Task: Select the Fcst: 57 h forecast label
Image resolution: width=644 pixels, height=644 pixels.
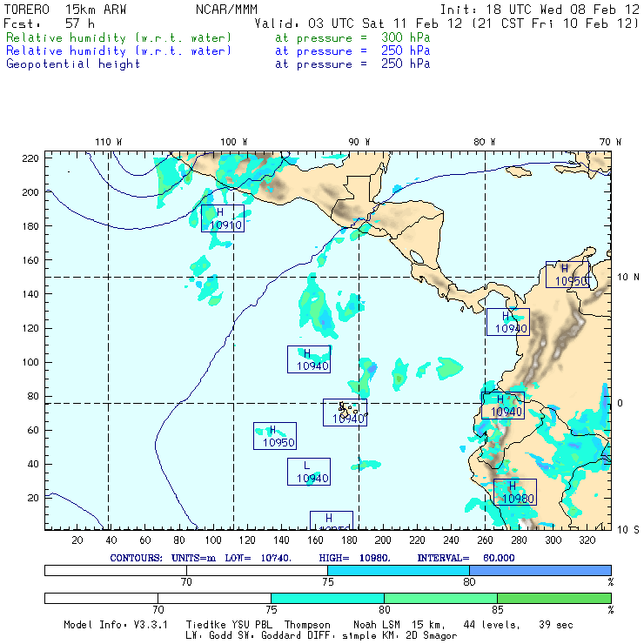Action: [42, 23]
